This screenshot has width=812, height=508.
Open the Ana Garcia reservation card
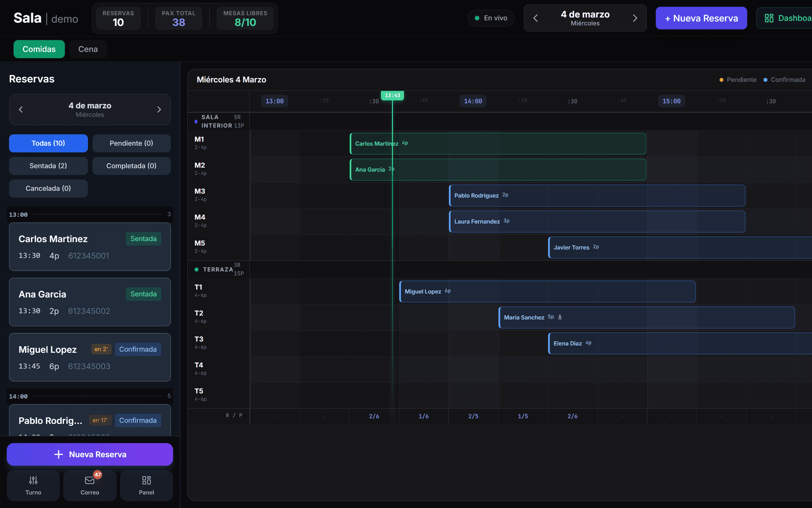[x=90, y=302]
